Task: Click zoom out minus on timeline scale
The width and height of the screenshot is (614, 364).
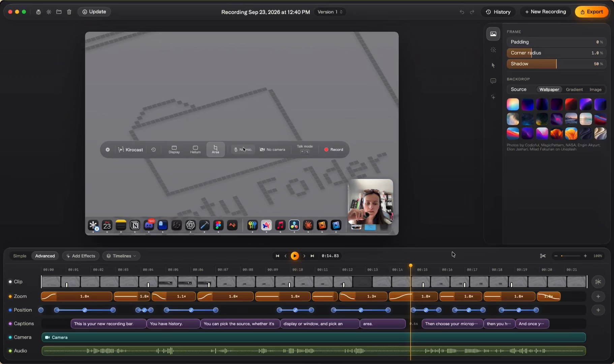Action: point(556,256)
